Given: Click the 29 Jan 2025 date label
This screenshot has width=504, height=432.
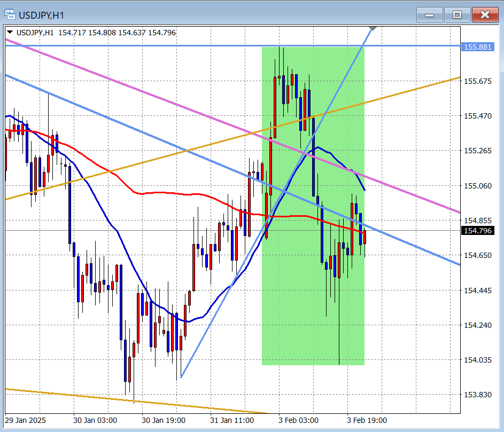Looking at the screenshot, I should coord(26,420).
